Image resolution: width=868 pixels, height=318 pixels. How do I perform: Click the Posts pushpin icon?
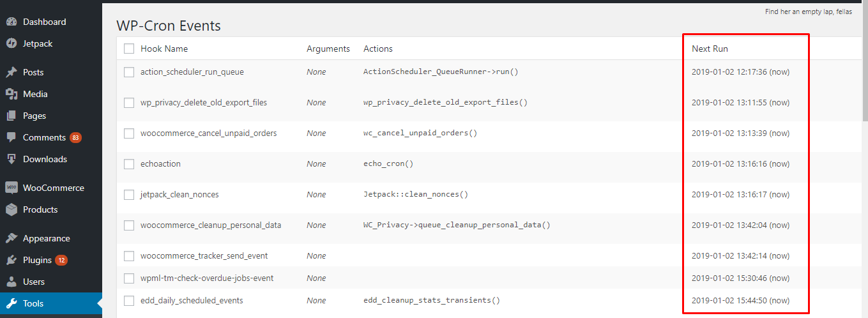11,72
